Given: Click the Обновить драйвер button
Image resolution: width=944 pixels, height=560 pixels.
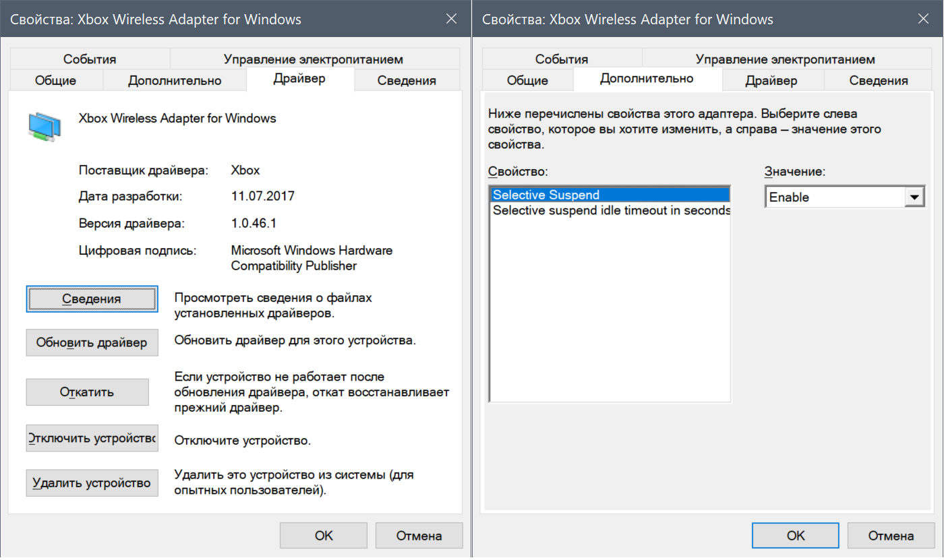Looking at the screenshot, I should coord(92,342).
